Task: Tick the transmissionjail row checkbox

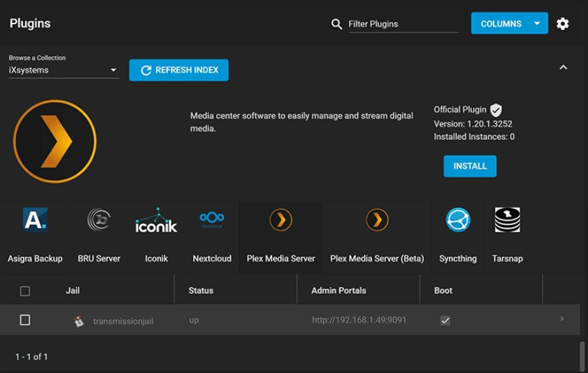Action: click(x=25, y=320)
